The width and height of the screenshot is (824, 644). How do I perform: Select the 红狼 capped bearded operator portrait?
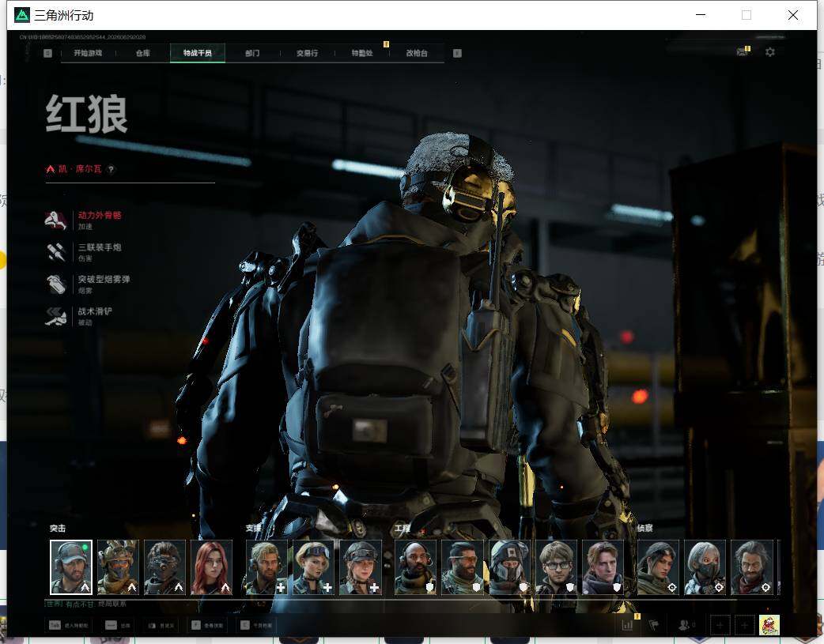point(71,567)
